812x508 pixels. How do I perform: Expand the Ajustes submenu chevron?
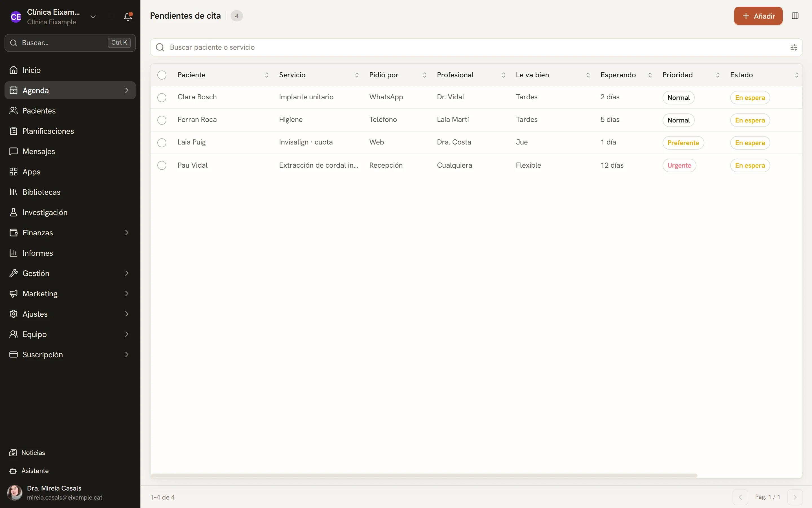(x=127, y=314)
